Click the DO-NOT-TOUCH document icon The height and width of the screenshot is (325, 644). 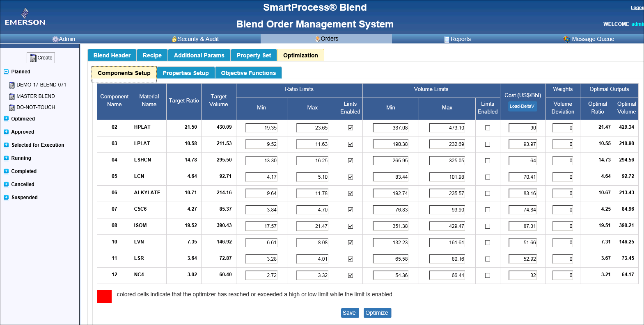(12, 108)
